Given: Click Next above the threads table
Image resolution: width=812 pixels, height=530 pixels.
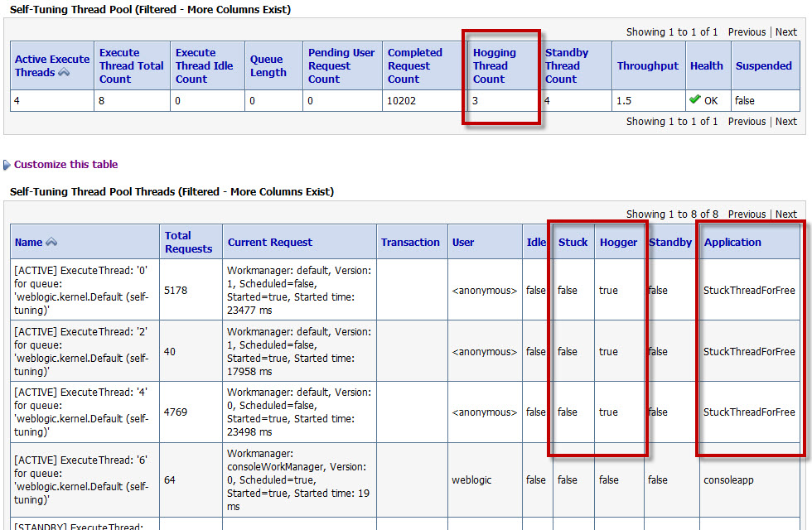Looking at the screenshot, I should pyautogui.click(x=786, y=214).
